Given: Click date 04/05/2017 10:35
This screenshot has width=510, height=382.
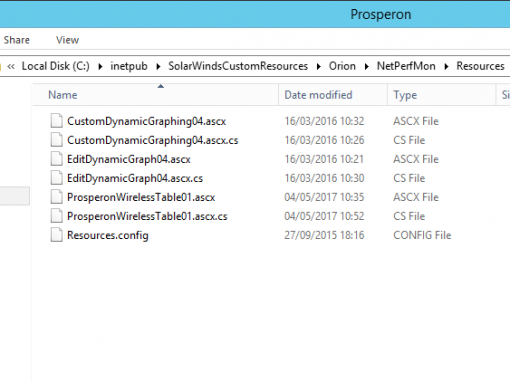Looking at the screenshot, I should pyautogui.click(x=324, y=197).
